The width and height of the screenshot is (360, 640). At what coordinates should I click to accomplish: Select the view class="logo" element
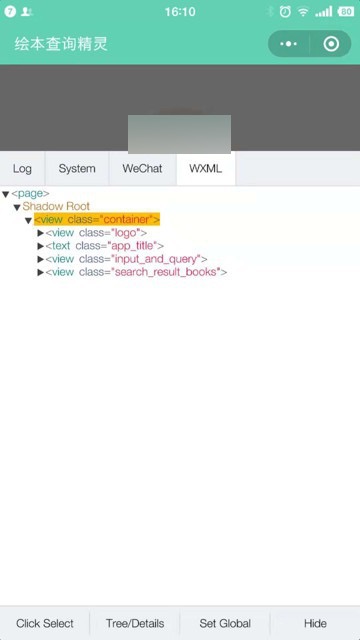96,233
